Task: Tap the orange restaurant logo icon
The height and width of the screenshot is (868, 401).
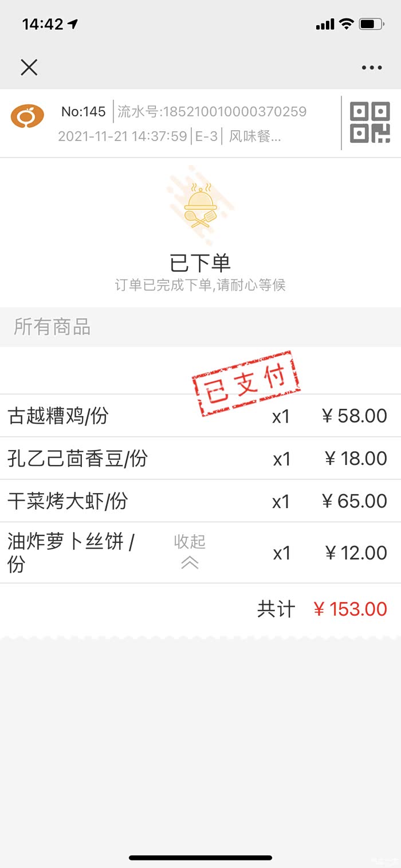Action: [x=27, y=116]
